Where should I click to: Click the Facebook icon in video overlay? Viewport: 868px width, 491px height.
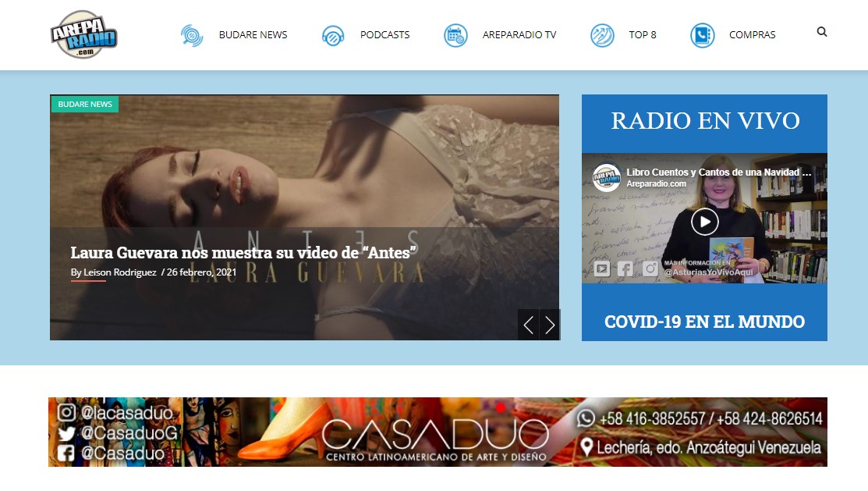pos(625,269)
